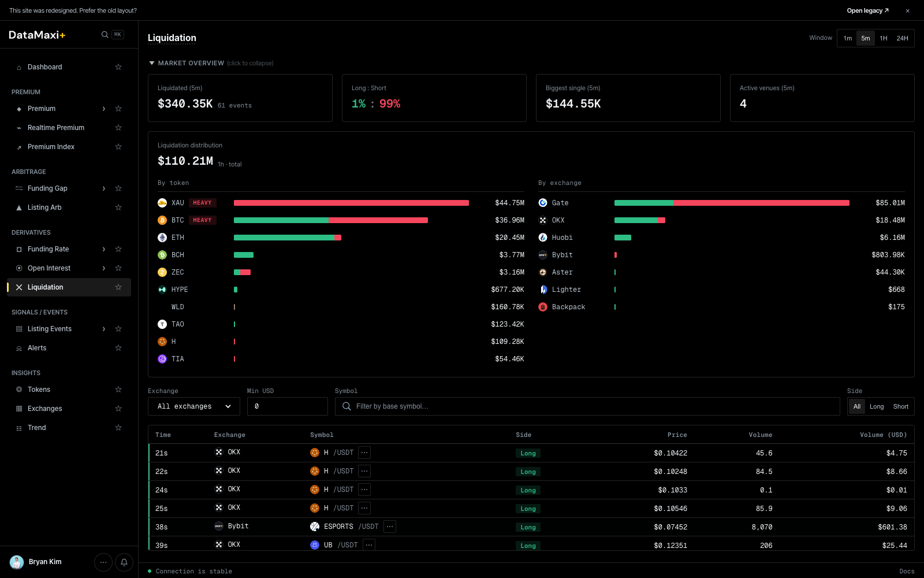Favorite the Dashboard item with its star
Viewport: 924px width, 578px height.
(x=118, y=67)
